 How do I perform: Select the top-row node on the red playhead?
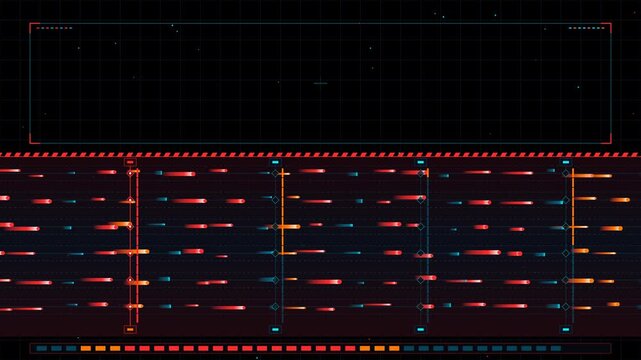coord(130,173)
